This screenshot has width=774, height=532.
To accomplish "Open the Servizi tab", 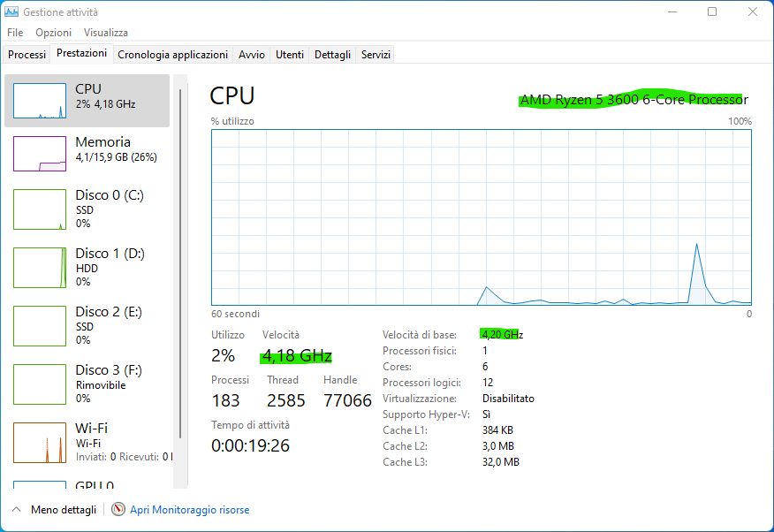I will coord(376,55).
